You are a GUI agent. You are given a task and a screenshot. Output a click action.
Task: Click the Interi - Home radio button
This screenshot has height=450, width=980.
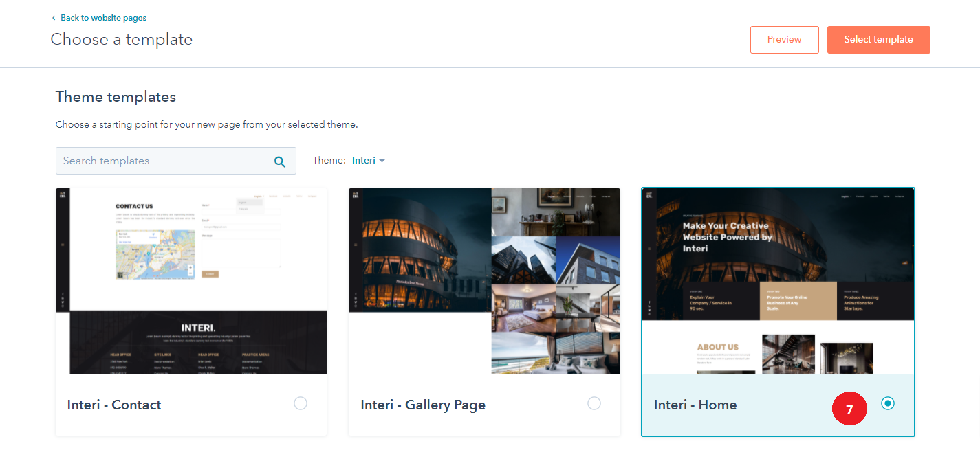click(x=888, y=404)
